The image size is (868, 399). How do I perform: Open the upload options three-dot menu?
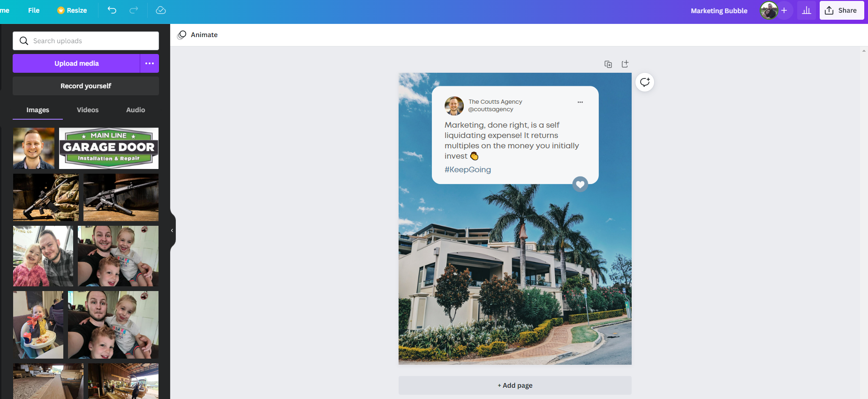pos(150,63)
